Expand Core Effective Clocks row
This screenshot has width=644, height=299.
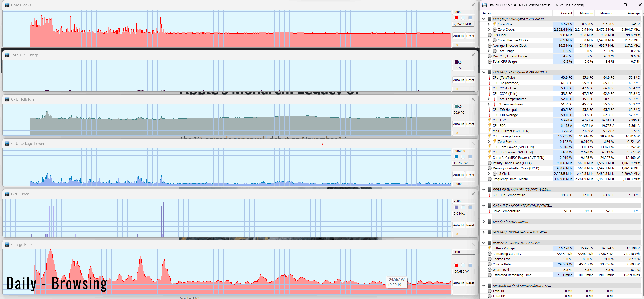489,40
